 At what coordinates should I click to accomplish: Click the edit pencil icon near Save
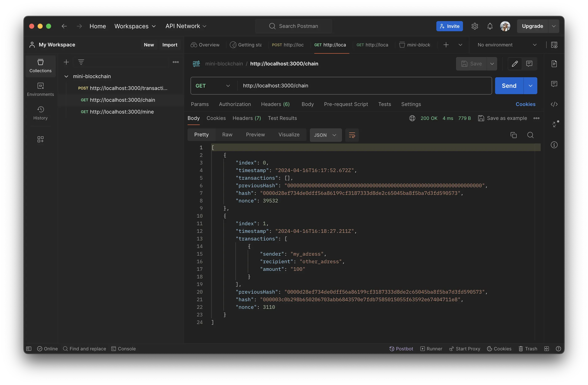[515, 64]
